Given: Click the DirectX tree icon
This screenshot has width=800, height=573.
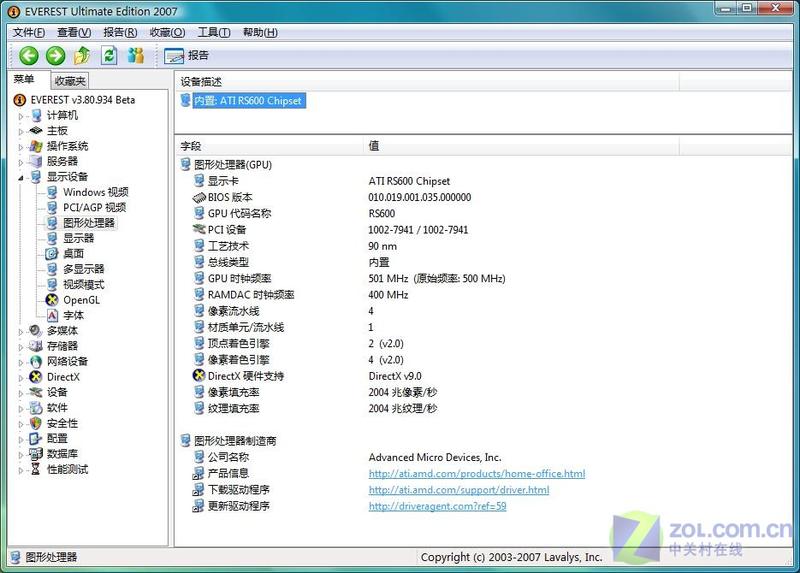Looking at the screenshot, I should 36,377.
